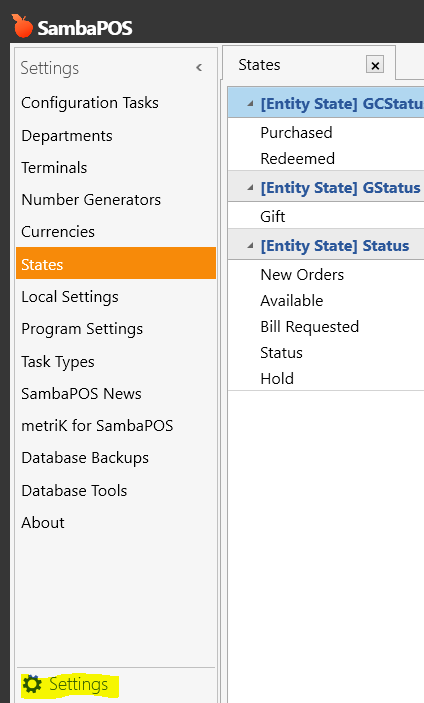Select the Hold state row
This screenshot has height=703, width=424.
pyautogui.click(x=326, y=378)
